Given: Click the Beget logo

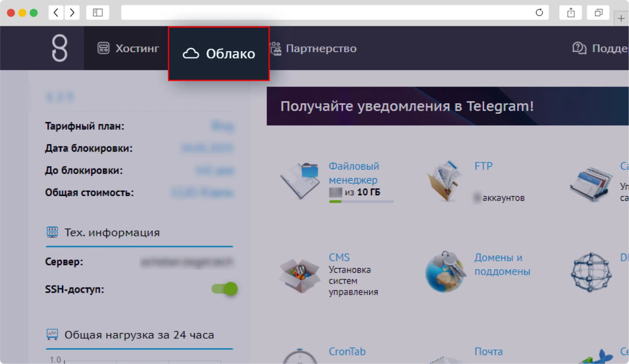Looking at the screenshot, I should pos(60,48).
